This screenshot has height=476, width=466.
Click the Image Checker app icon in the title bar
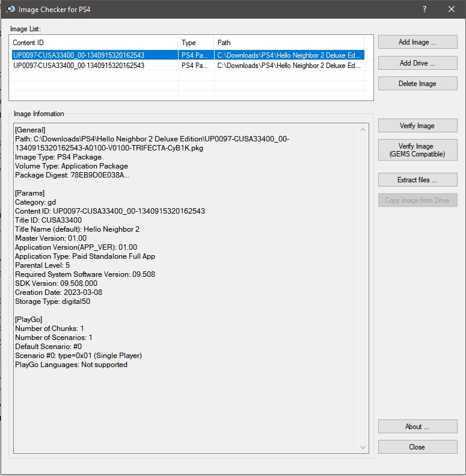(x=11, y=9)
